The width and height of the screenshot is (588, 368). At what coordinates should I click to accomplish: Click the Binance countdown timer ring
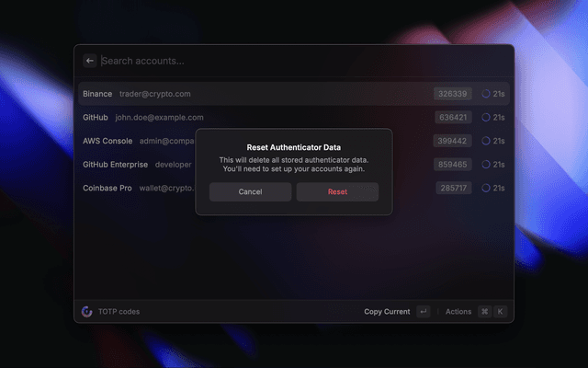coord(486,94)
